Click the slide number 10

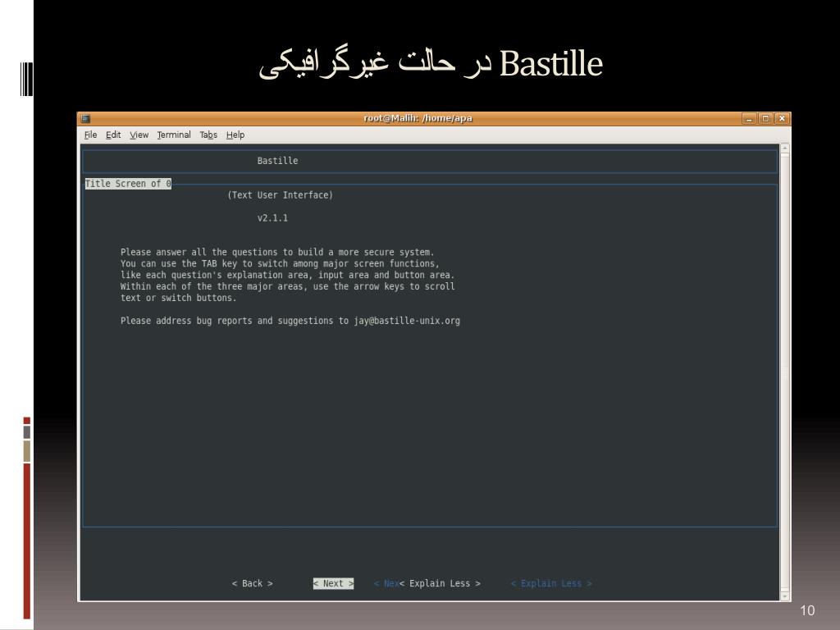tap(807, 610)
